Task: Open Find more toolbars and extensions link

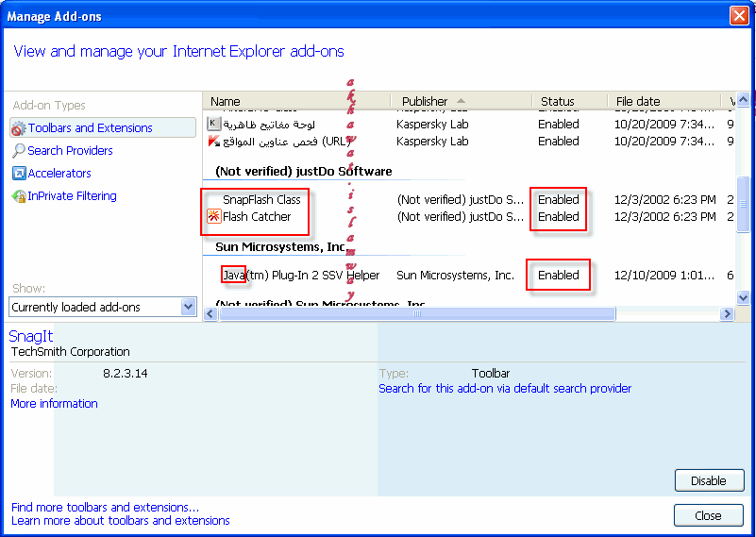Action: 105,507
